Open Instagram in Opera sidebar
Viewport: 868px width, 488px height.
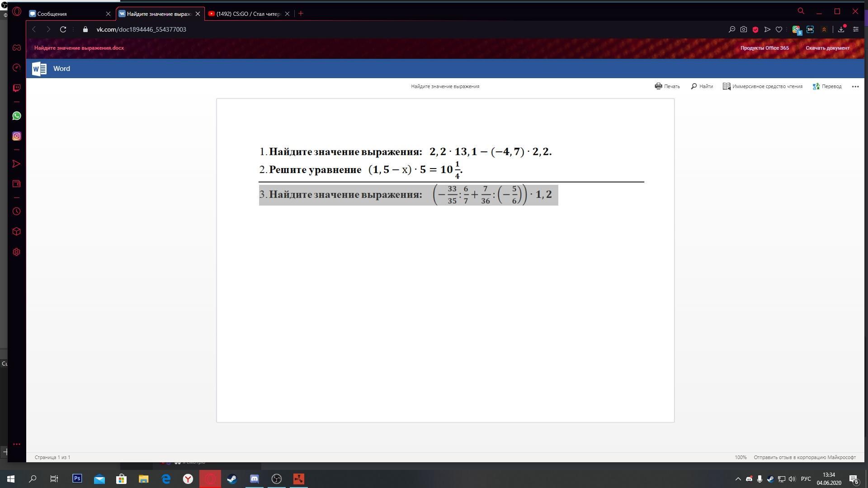pyautogui.click(x=17, y=136)
